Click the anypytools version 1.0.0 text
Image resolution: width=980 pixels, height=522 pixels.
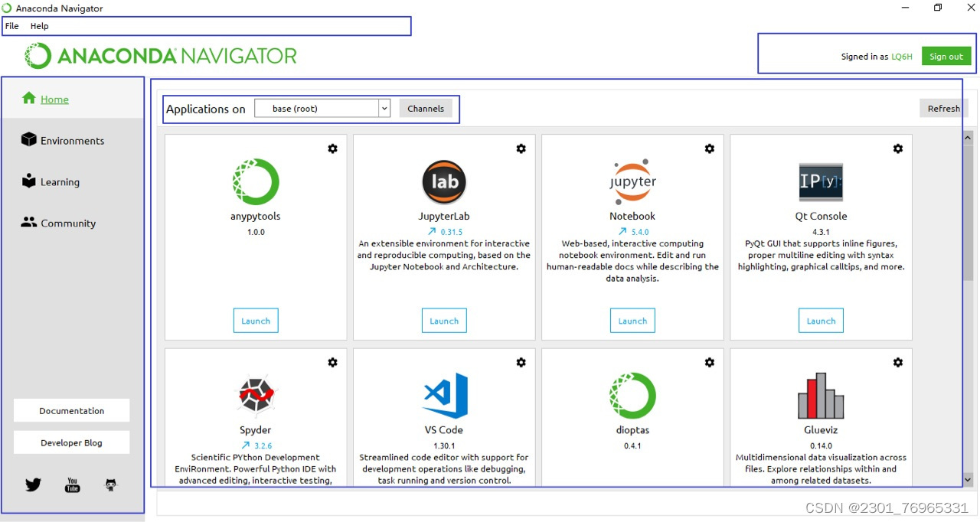point(256,231)
